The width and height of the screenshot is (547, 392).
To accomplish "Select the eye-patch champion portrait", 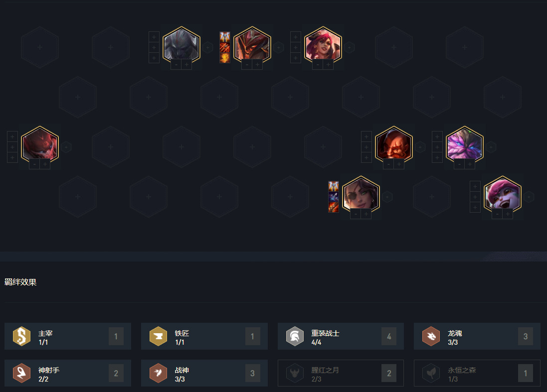I will point(361,194).
